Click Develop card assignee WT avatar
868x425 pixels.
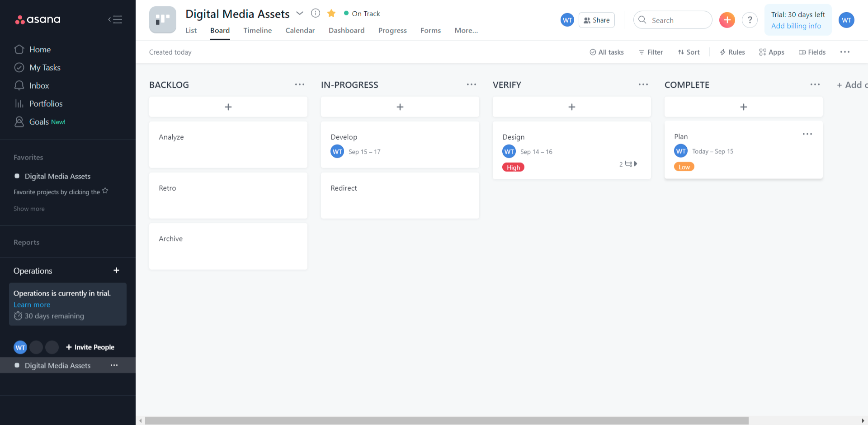tap(337, 152)
